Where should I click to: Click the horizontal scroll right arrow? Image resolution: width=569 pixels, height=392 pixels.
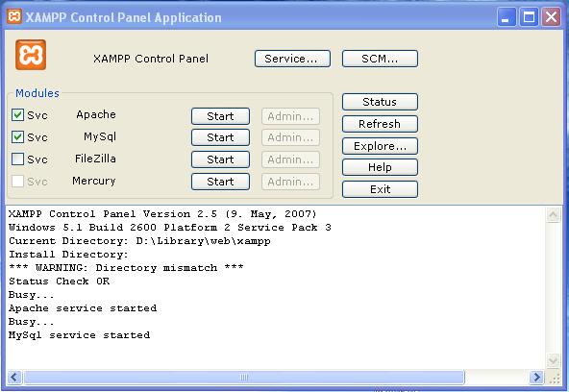tap(536, 378)
